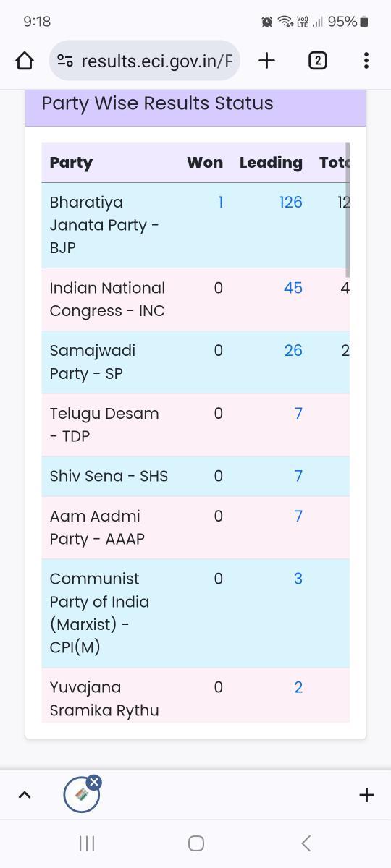391x868 pixels.
Task: Open the floating ECI app bubble
Action: click(x=81, y=795)
